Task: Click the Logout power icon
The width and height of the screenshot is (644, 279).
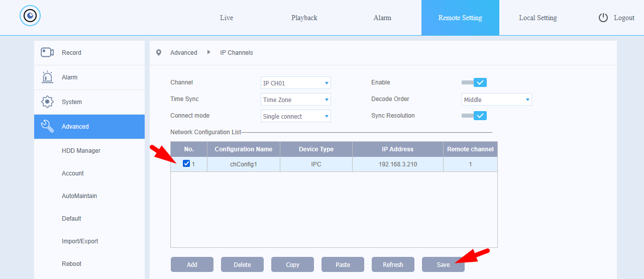Action: pyautogui.click(x=603, y=18)
